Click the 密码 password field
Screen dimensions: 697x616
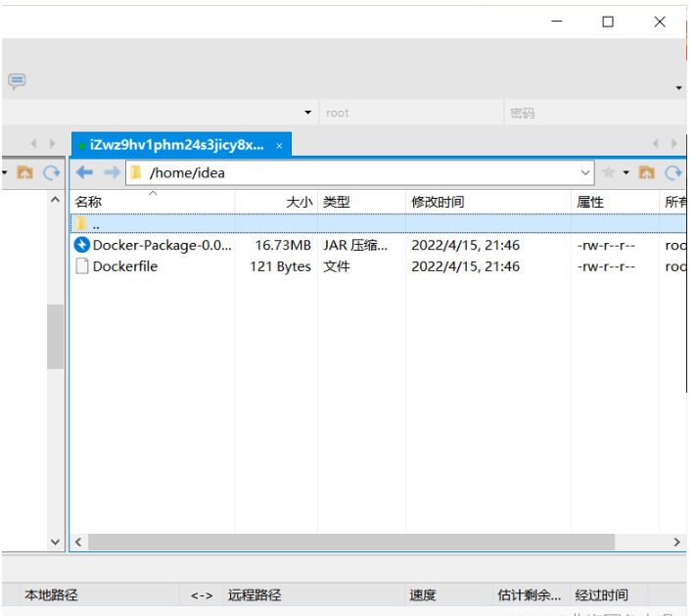click(595, 113)
